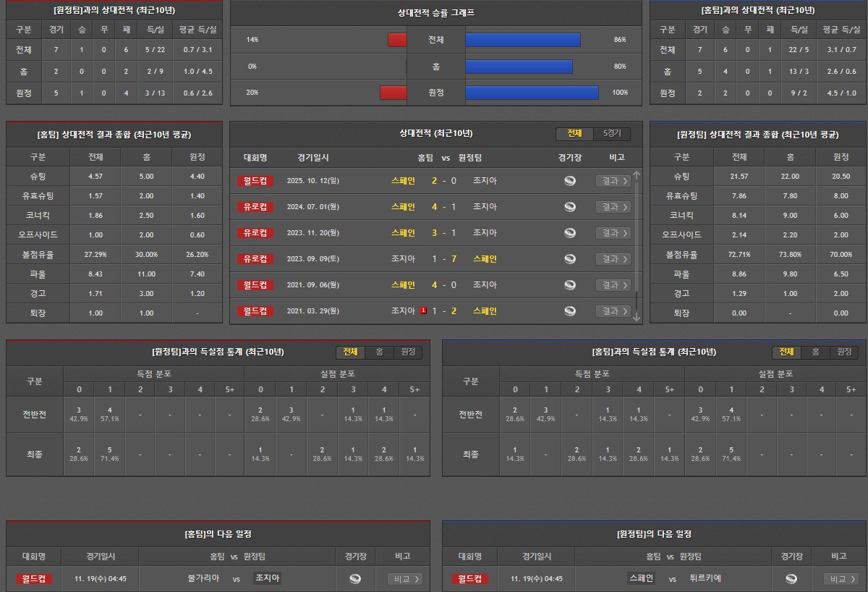Viewport: 868px width, 592px height.
Task: Click stadium icon for 2025.10.12 match
Action: click(570, 181)
